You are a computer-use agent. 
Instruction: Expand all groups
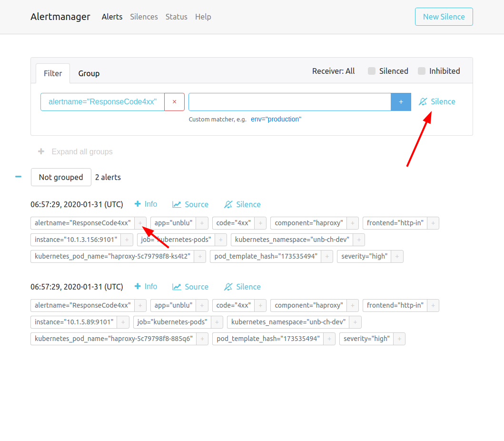click(76, 151)
